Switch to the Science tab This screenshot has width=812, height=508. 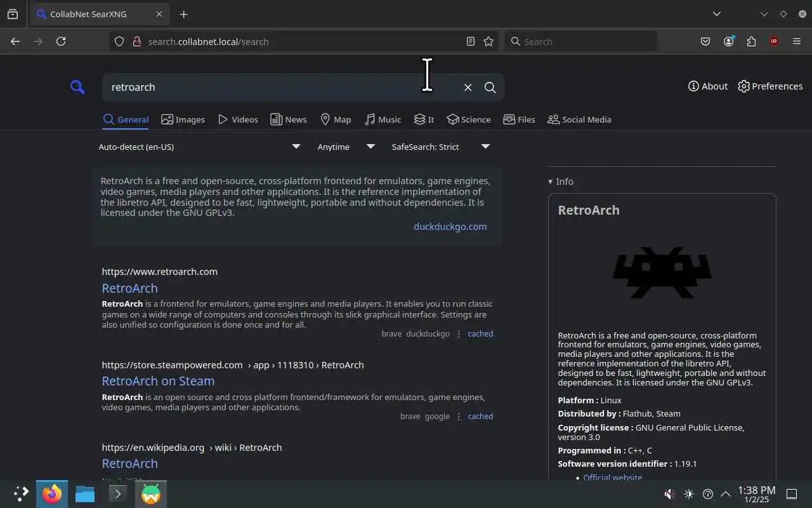point(469,119)
